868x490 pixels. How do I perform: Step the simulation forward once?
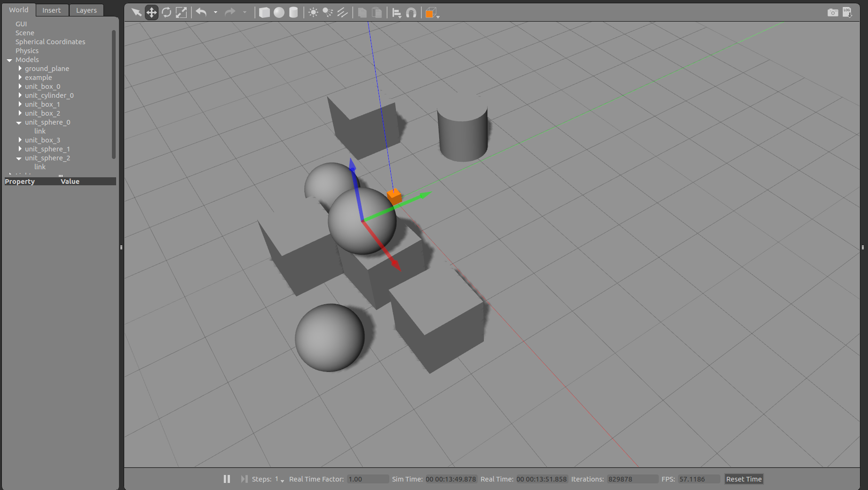click(x=244, y=479)
